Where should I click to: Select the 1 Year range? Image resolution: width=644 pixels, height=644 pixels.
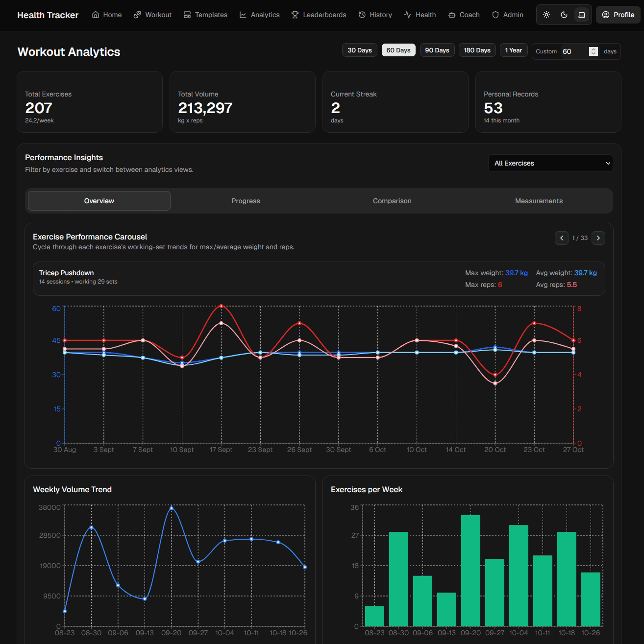tap(514, 50)
